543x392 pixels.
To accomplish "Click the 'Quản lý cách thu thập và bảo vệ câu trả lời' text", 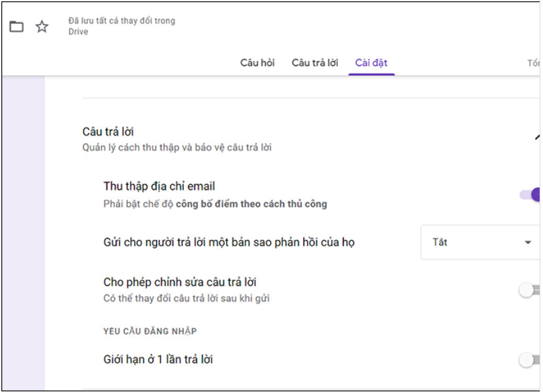I will (176, 147).
